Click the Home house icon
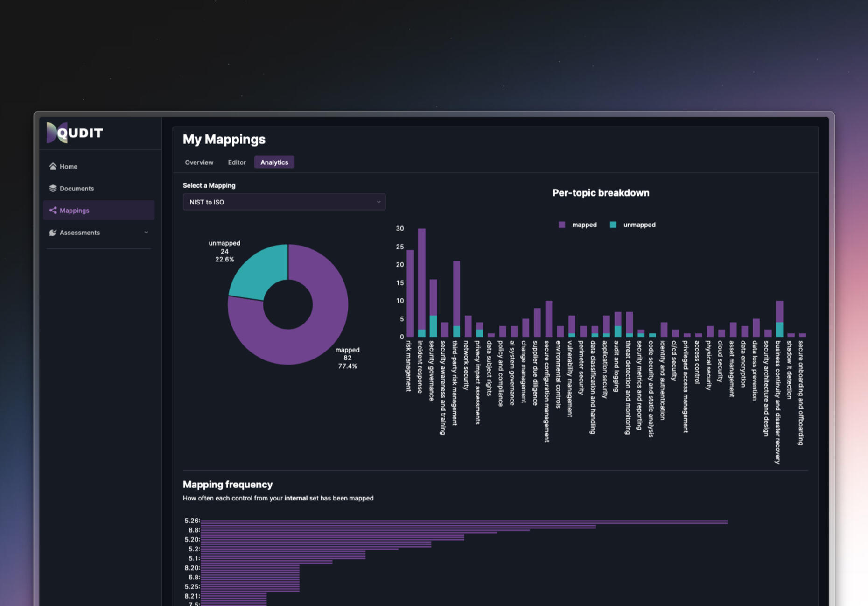 (53, 167)
